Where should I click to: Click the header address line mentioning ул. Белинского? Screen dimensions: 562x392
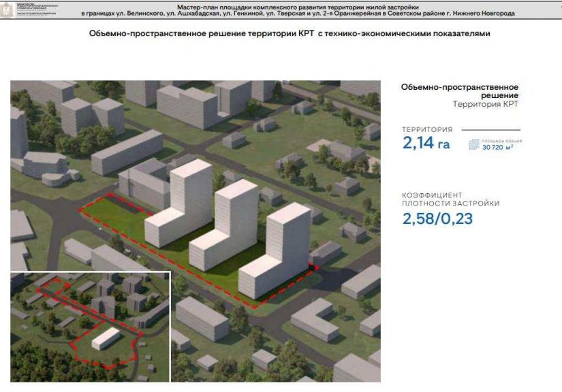pos(298,14)
